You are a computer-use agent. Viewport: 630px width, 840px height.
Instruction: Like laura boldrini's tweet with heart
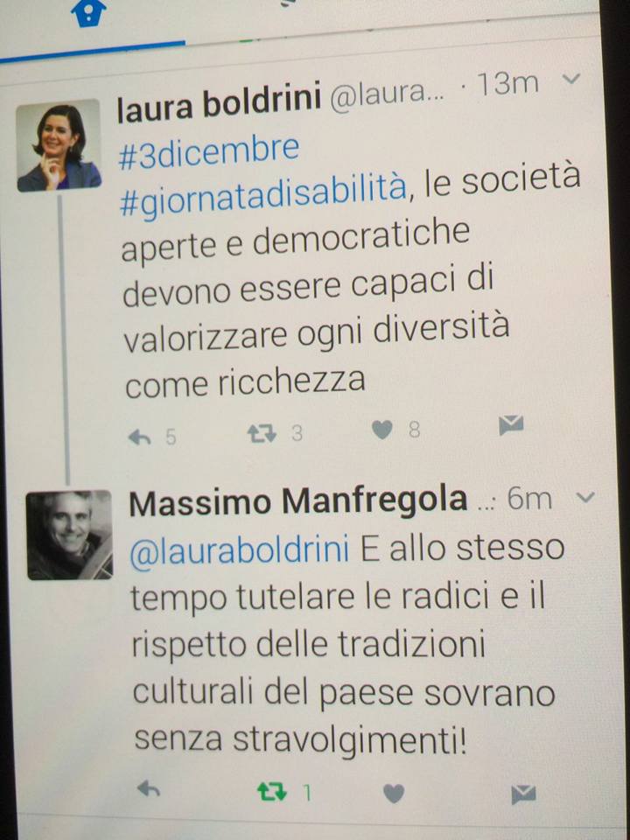382,430
